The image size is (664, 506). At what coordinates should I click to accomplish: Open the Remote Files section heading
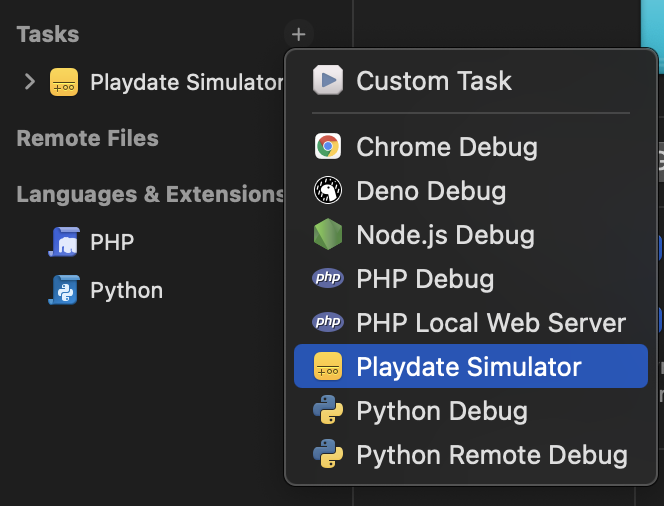88,138
